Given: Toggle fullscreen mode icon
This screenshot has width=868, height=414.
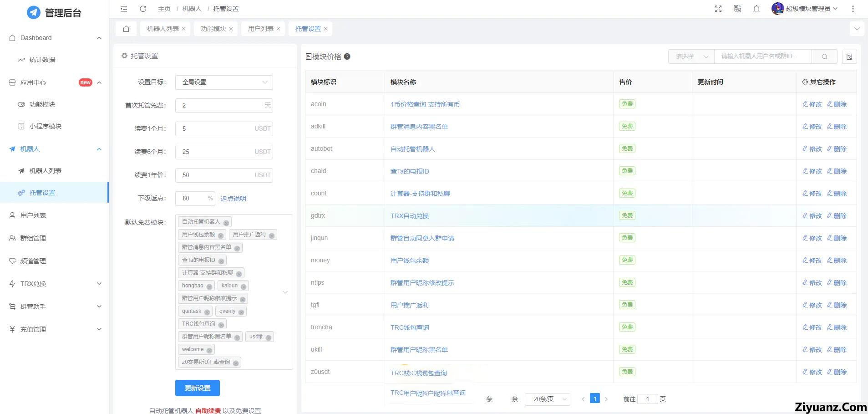Looking at the screenshot, I should (718, 9).
